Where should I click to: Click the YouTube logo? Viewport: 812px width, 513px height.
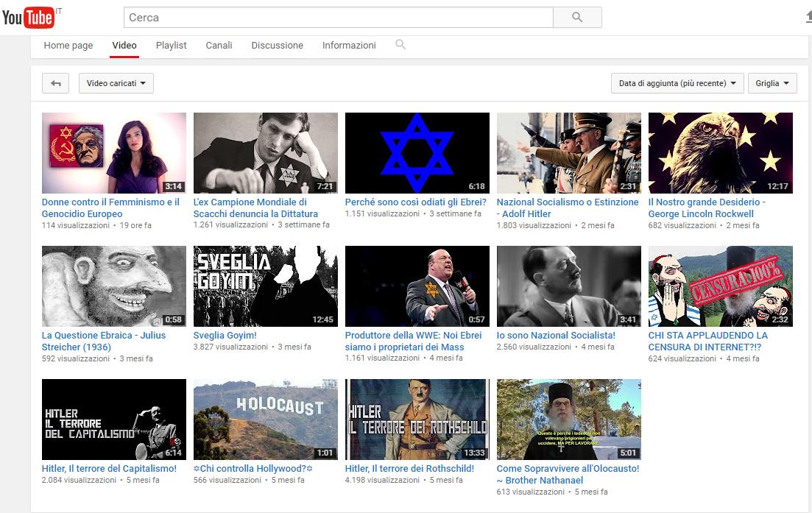[x=28, y=18]
